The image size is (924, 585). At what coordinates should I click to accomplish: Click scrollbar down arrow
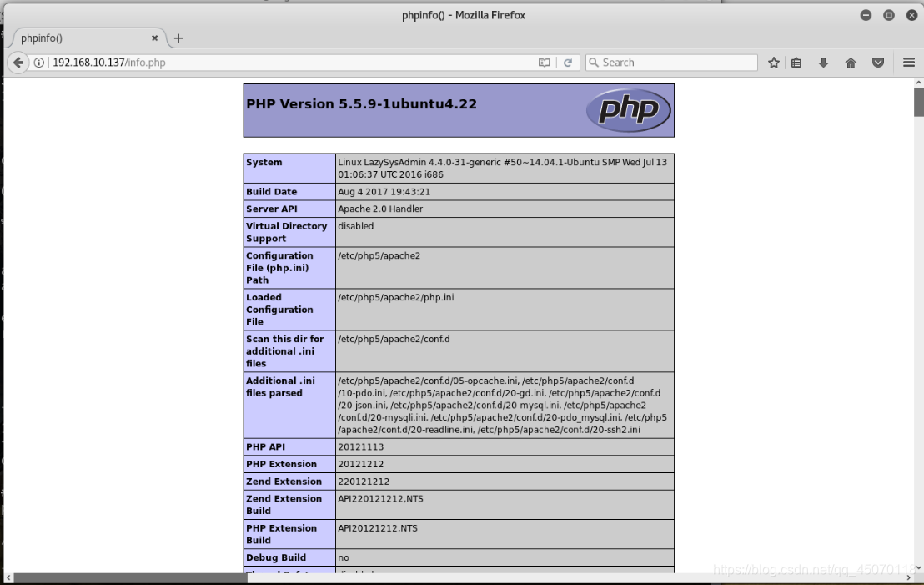(919, 567)
